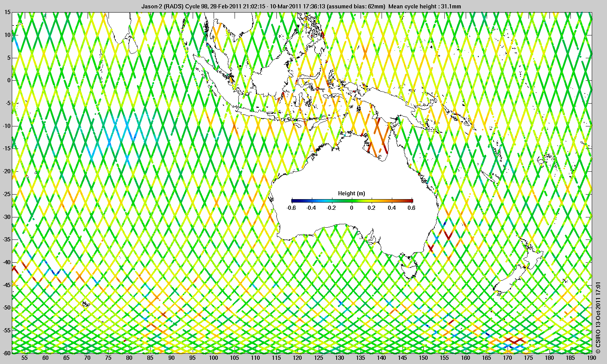Click the 'Height (m)' colorbar label
The image size is (607, 364).
coord(351,193)
